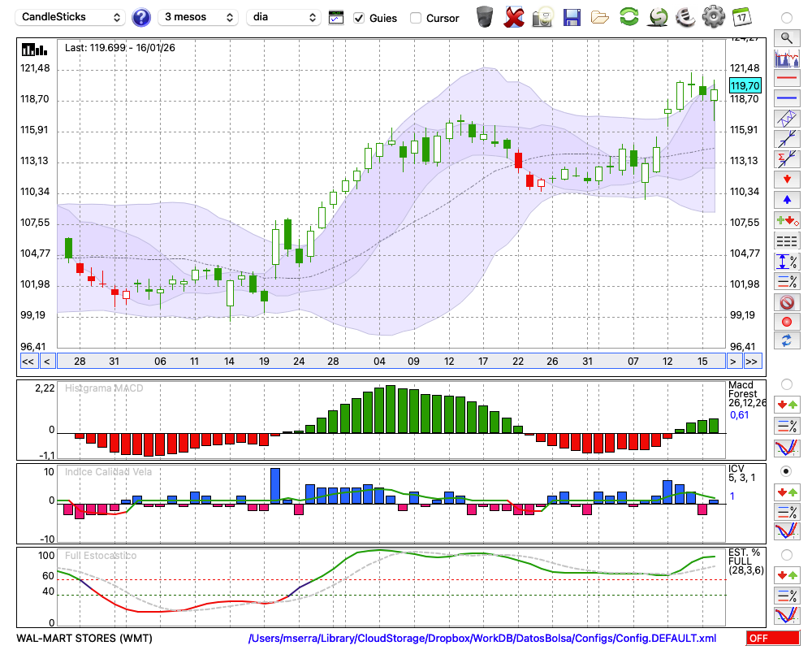Select the red horizontal line tool

tap(787, 78)
